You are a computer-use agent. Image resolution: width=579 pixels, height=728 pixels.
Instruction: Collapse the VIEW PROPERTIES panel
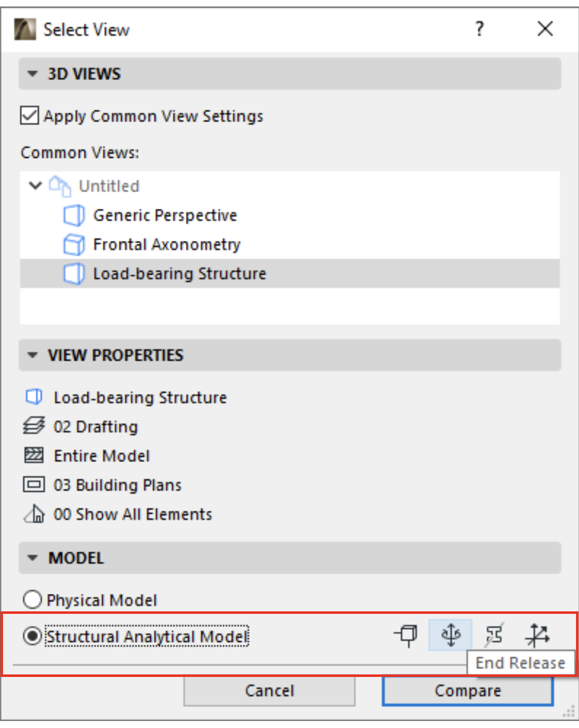[33, 355]
